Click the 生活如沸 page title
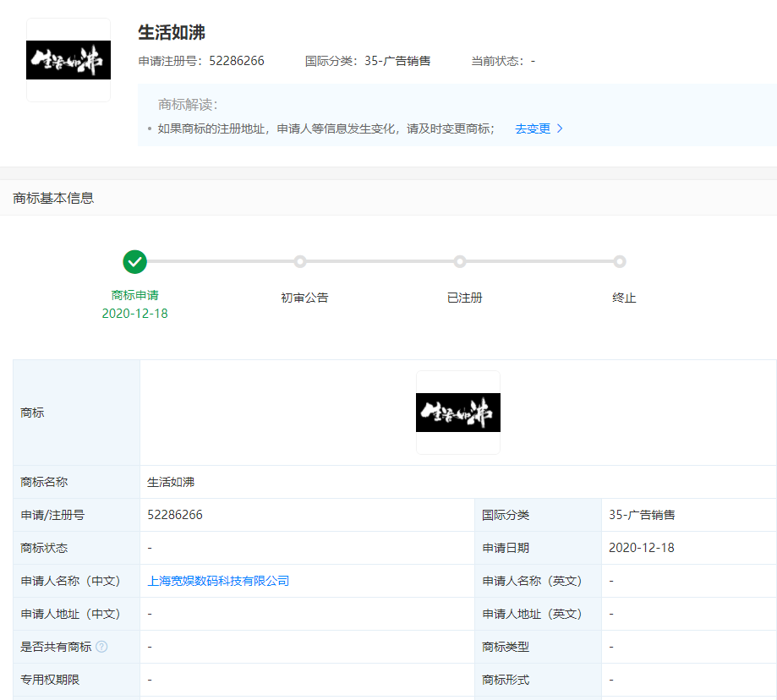777x700 pixels. point(172,33)
